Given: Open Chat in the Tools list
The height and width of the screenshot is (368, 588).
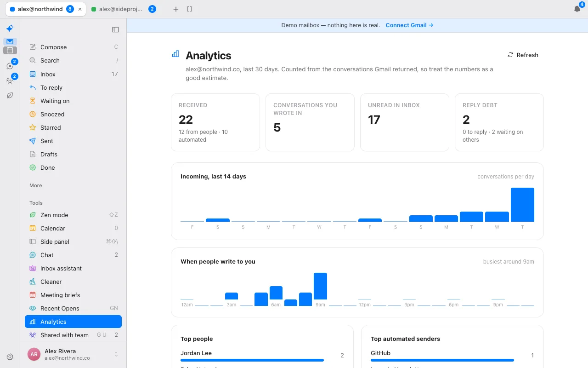Looking at the screenshot, I should coord(73,255).
